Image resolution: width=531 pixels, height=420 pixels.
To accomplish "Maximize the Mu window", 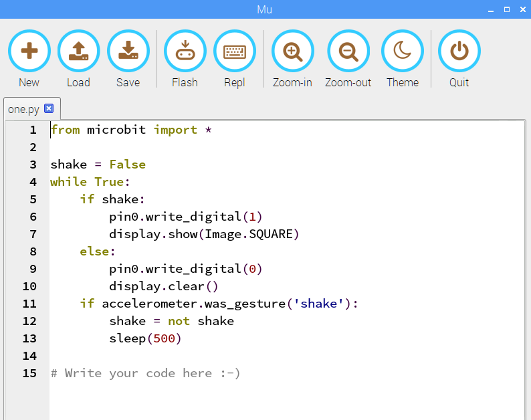I will point(506,9).
